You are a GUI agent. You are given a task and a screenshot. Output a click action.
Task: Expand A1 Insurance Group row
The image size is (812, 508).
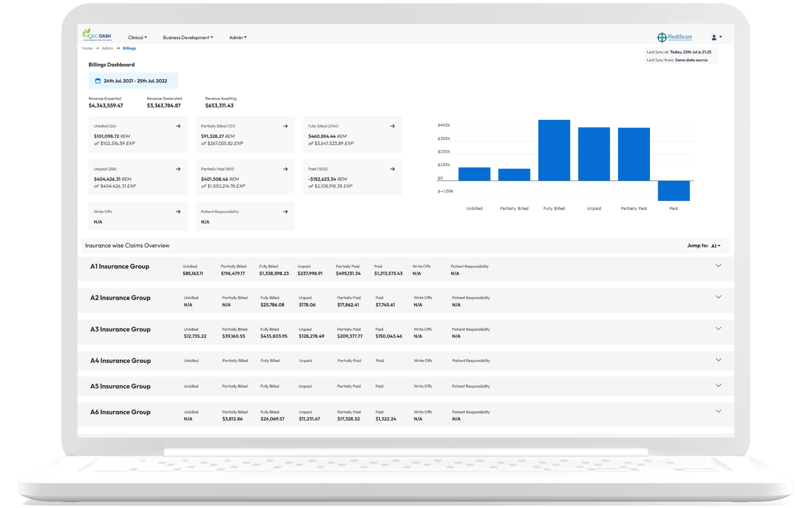coord(718,266)
